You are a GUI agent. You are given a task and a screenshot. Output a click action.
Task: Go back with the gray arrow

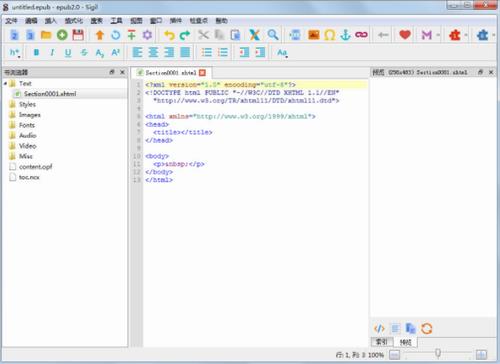tap(383, 35)
